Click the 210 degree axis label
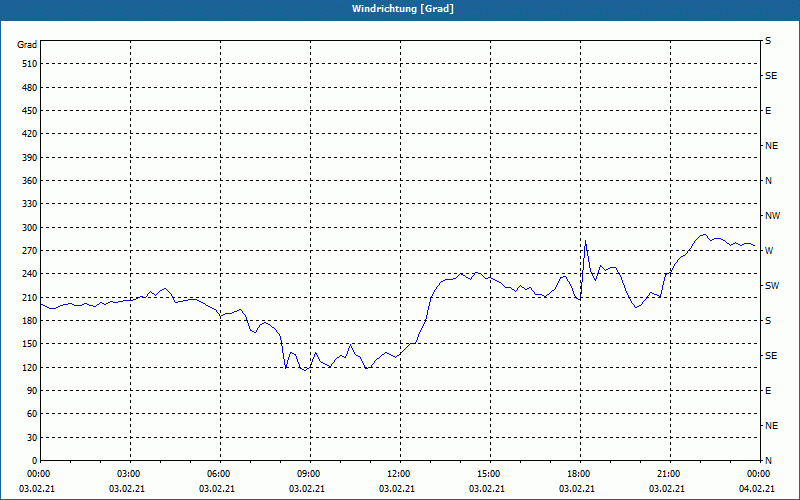 pos(30,297)
